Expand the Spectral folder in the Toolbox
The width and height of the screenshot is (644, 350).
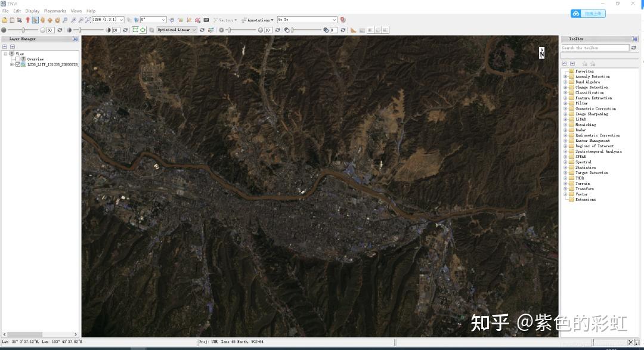(565, 162)
